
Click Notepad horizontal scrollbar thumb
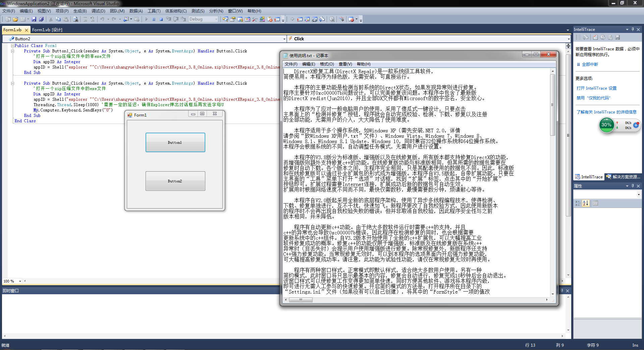301,300
